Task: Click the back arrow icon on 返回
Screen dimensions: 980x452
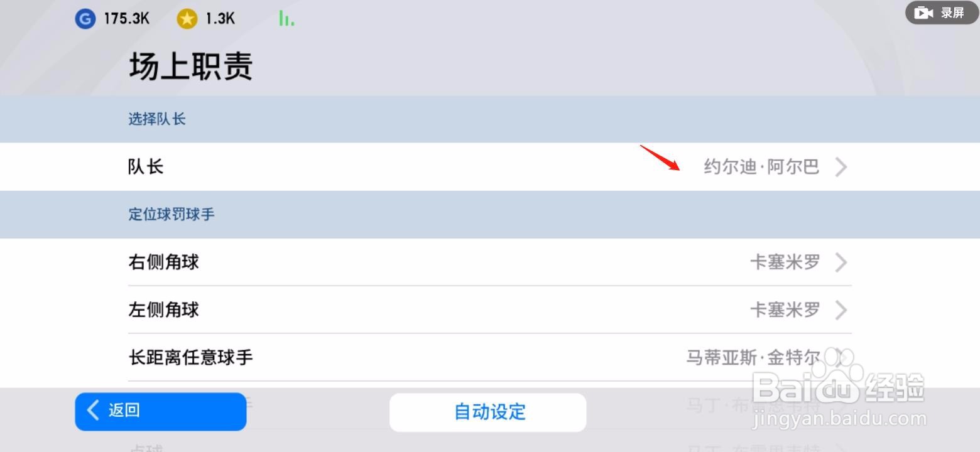Action: click(93, 410)
